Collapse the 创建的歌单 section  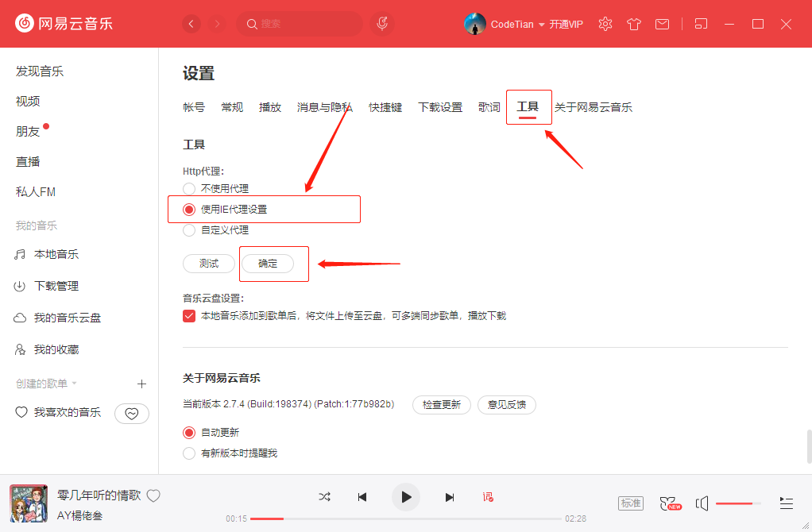tap(74, 384)
